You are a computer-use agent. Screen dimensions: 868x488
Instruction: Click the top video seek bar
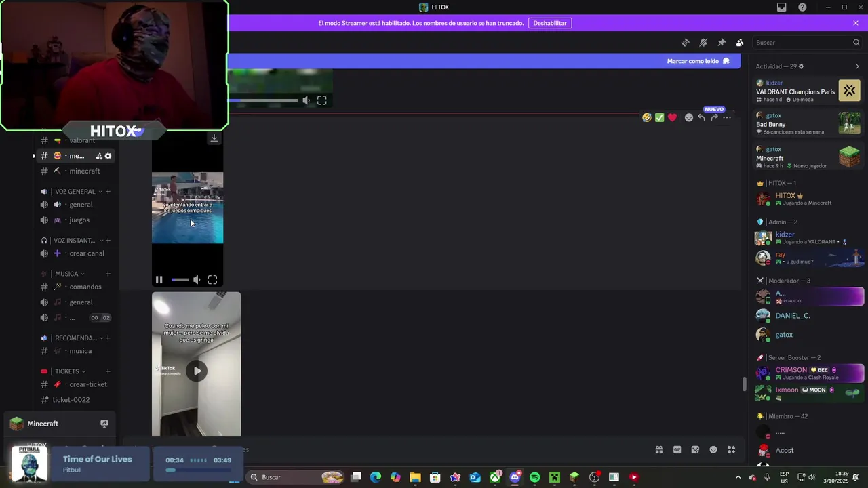coord(263,100)
